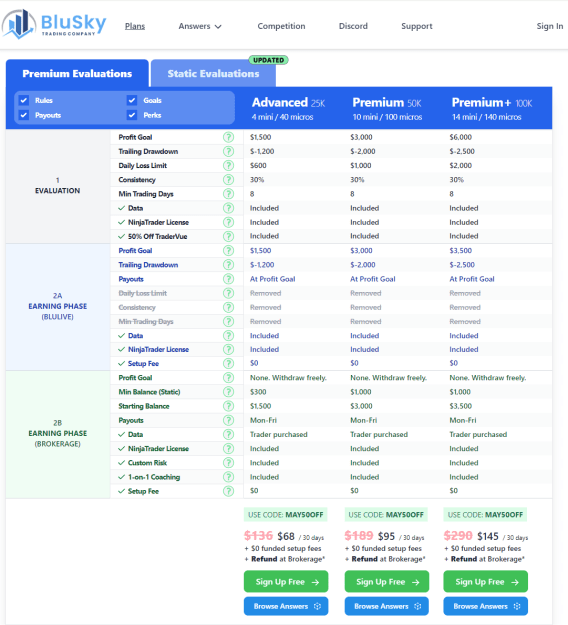
Task: Click the Premium+ 100K column header
Action: pos(492,108)
